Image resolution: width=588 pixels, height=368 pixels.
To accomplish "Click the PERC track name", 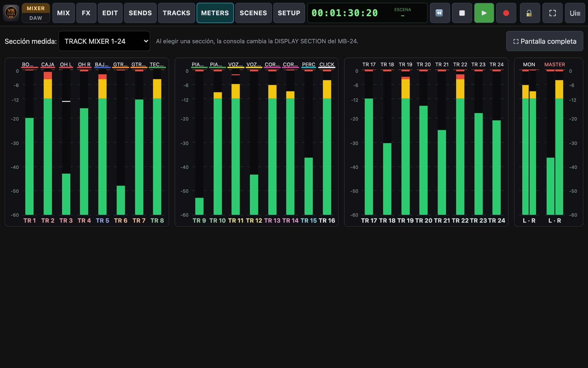I will click(x=308, y=64).
